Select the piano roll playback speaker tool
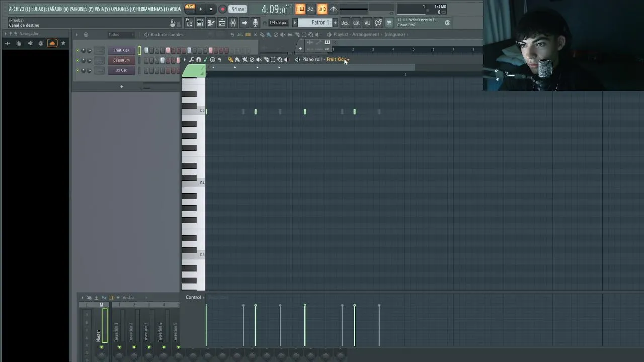 pyautogui.click(x=287, y=60)
